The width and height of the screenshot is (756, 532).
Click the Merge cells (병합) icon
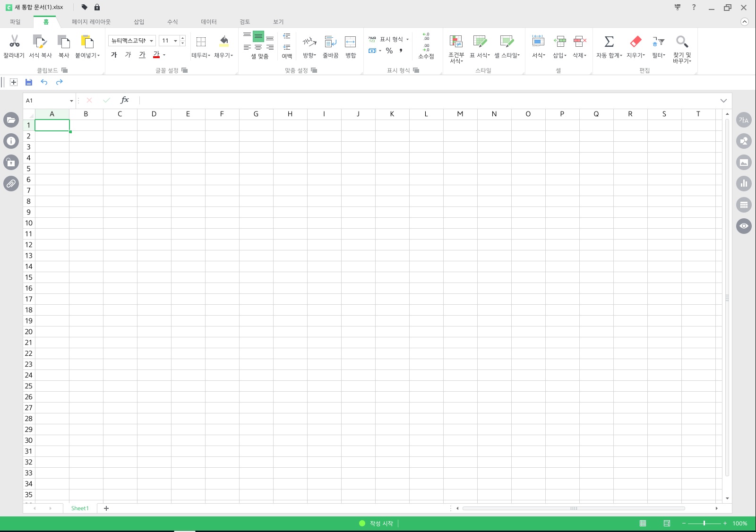tap(350, 42)
